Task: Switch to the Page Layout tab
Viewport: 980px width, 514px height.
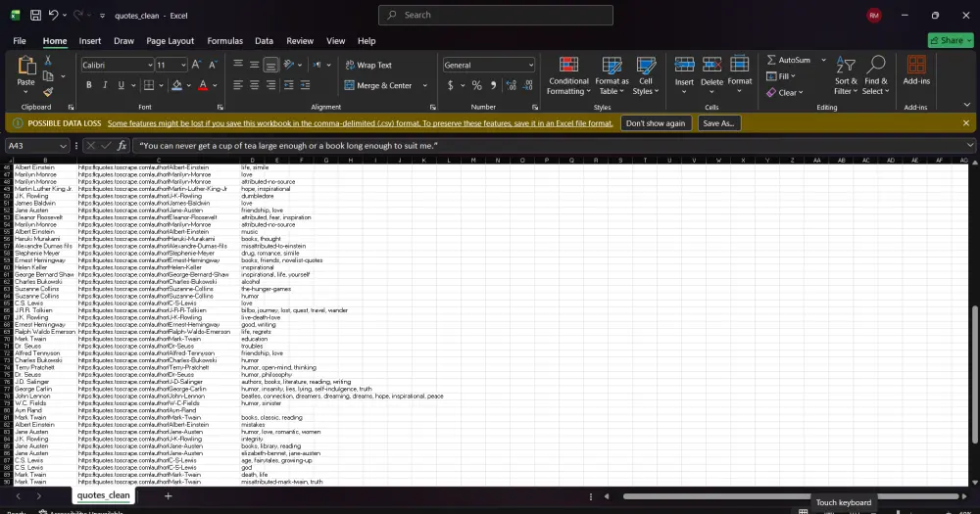Action: click(x=170, y=40)
